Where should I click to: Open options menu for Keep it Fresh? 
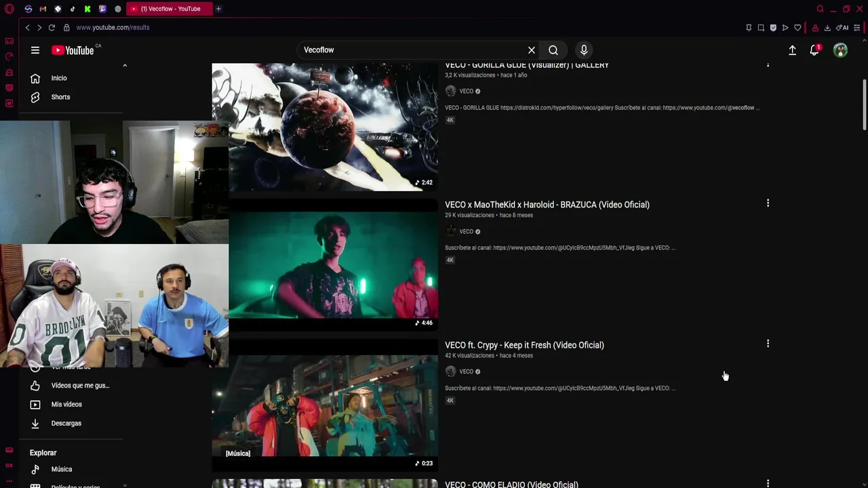coord(768,344)
